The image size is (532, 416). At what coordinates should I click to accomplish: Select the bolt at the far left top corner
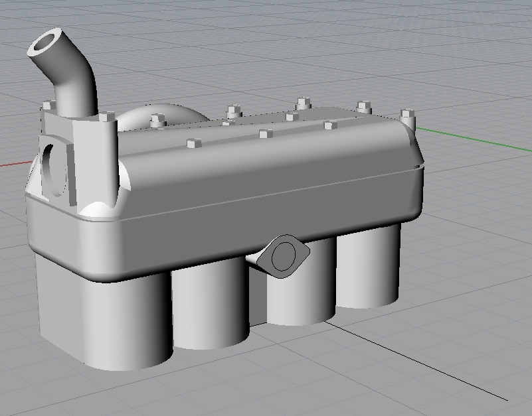click(48, 105)
